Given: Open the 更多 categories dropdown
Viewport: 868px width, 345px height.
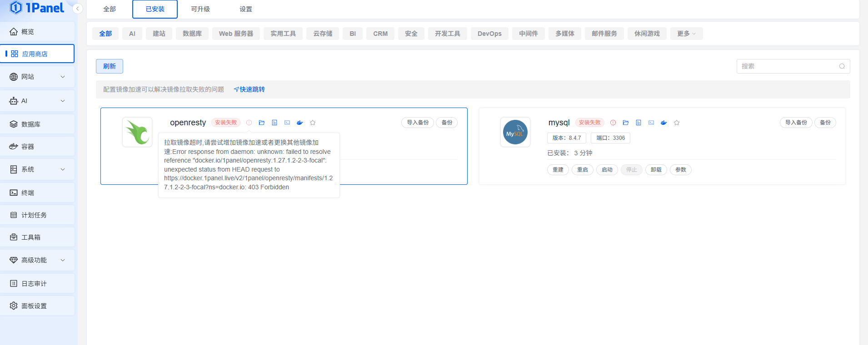Looking at the screenshot, I should coord(686,34).
